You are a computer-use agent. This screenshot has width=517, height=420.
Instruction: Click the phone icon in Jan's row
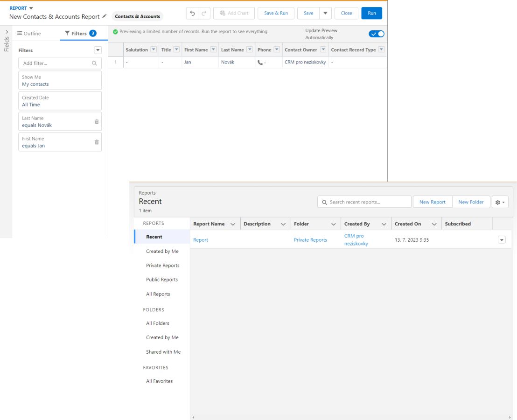[260, 63]
